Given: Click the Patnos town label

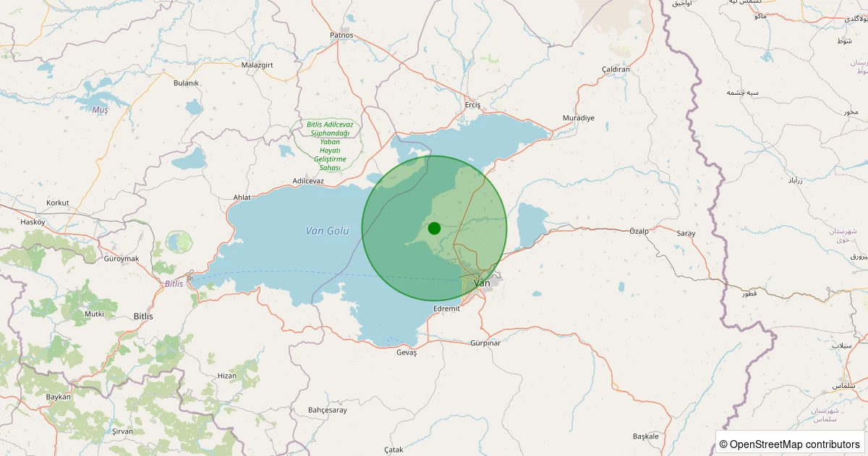Looking at the screenshot, I should (341, 35).
